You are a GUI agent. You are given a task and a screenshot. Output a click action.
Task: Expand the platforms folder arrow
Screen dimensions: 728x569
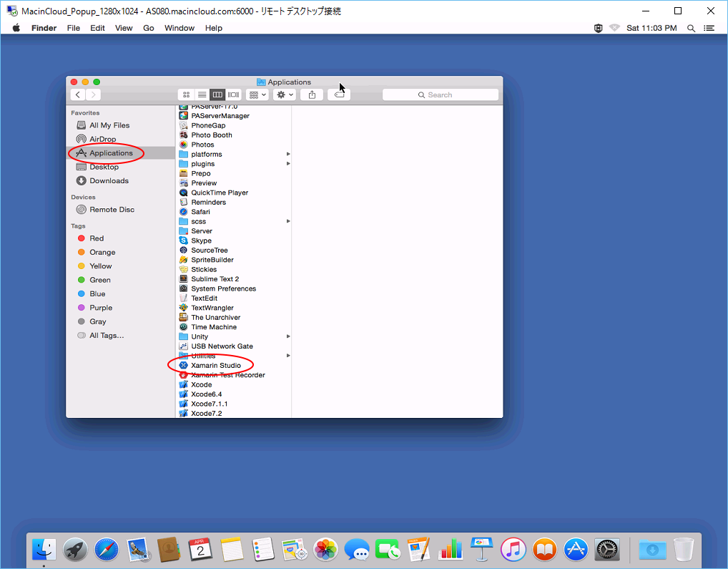(x=288, y=154)
